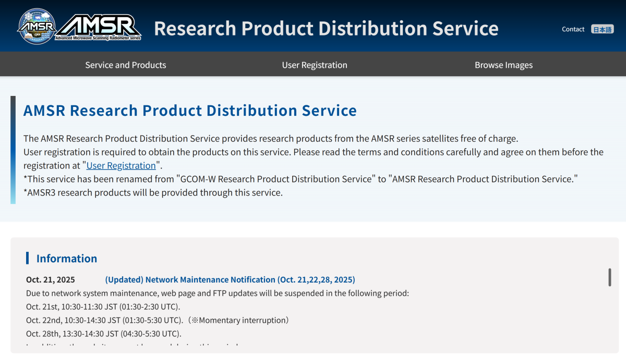This screenshot has width=626, height=364.
Task: Switch language with the 日本語 button
Action: pos(602,29)
